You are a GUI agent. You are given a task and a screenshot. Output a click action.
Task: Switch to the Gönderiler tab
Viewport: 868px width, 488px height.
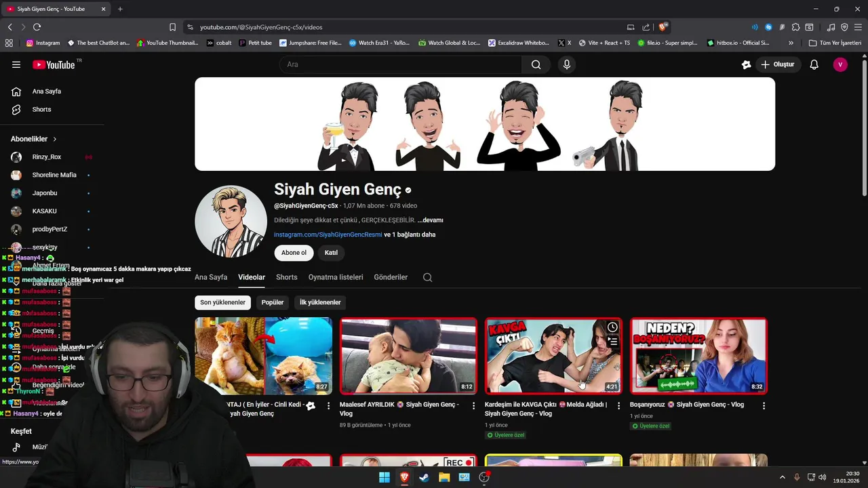coord(391,277)
